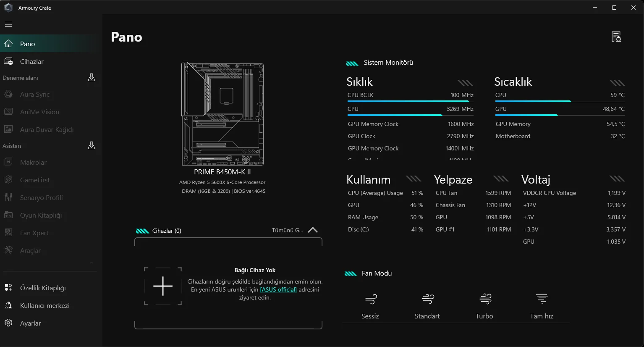Open the Aura Sync label
The height and width of the screenshot is (347, 644).
click(35, 95)
